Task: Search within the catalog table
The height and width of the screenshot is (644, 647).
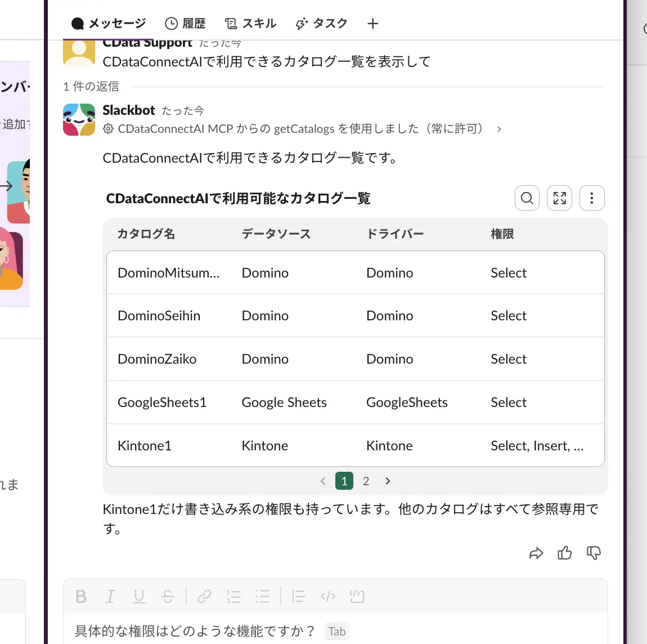Action: pos(527,198)
